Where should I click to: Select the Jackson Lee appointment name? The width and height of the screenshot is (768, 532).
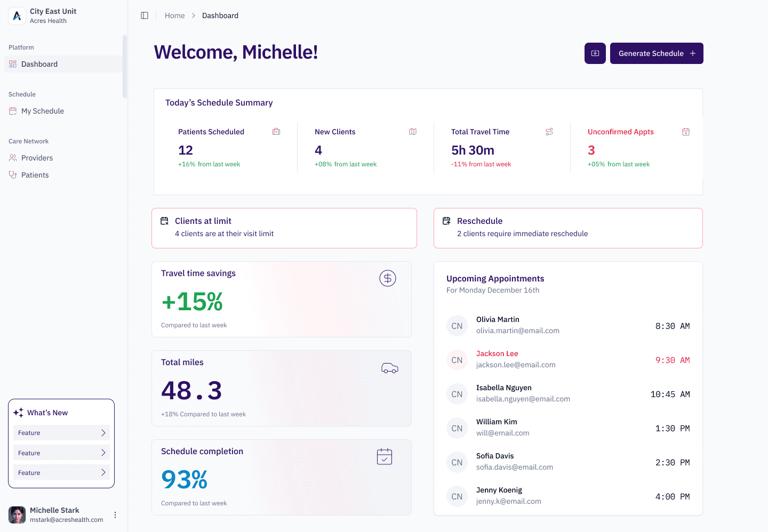click(x=497, y=353)
